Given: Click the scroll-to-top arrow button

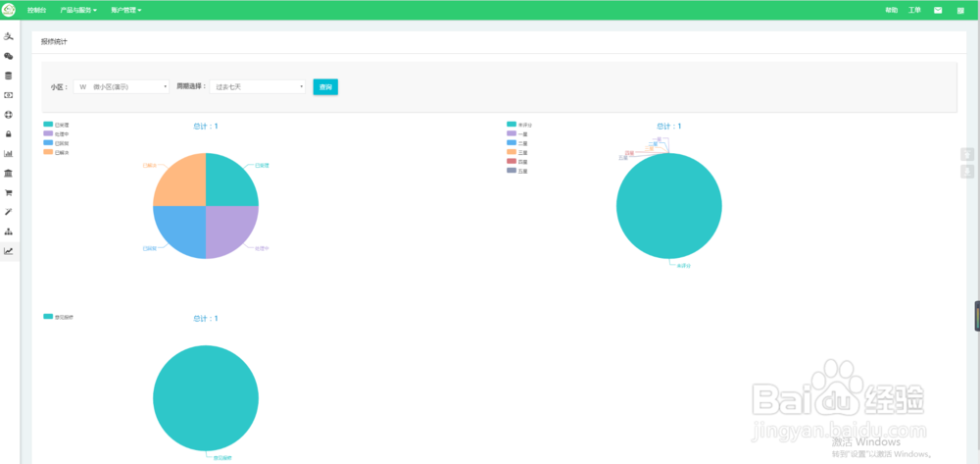Looking at the screenshot, I should pyautogui.click(x=967, y=154).
